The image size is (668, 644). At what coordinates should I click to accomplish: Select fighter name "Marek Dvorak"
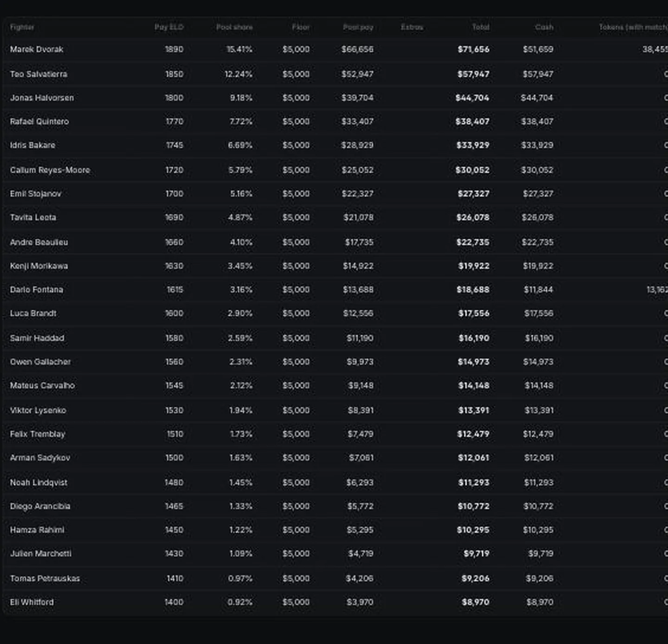[37, 49]
